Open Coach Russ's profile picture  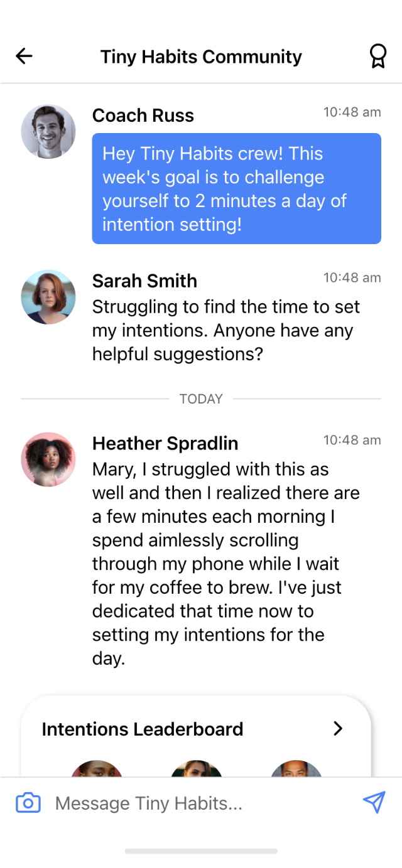point(48,132)
